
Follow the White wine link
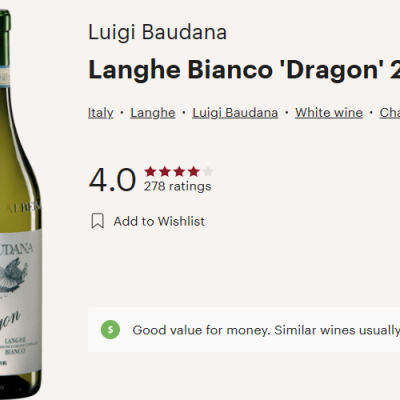point(329,113)
